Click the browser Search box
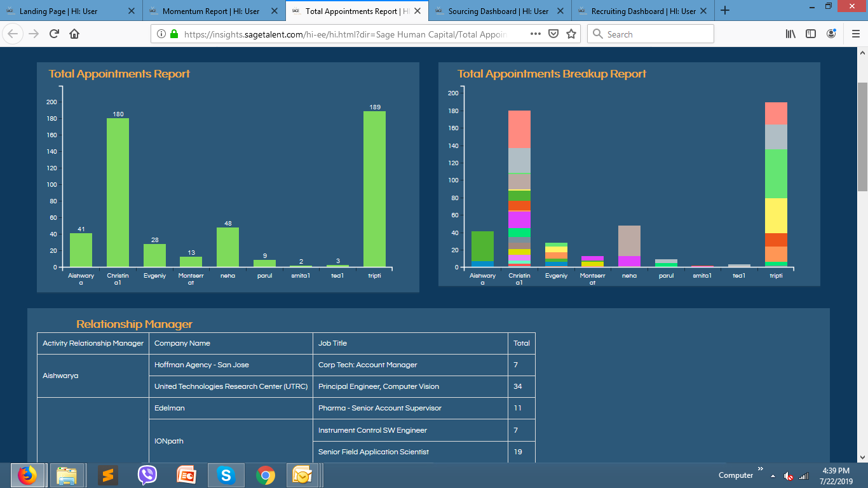 click(x=650, y=34)
